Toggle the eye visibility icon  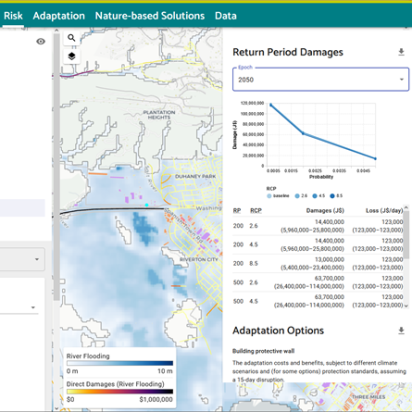tap(41, 41)
